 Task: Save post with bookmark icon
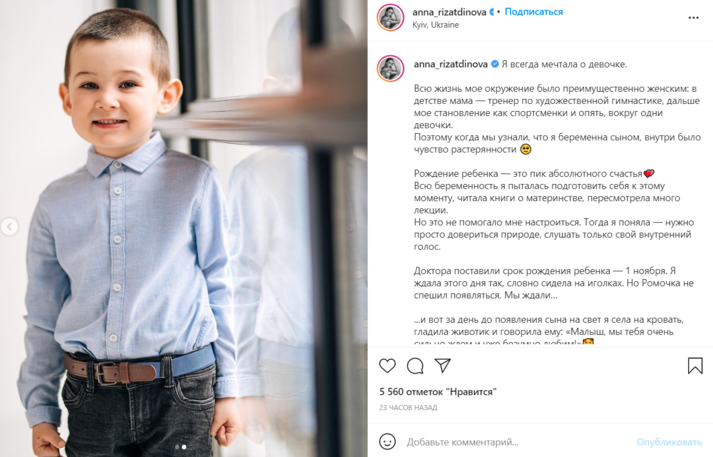coord(695,366)
